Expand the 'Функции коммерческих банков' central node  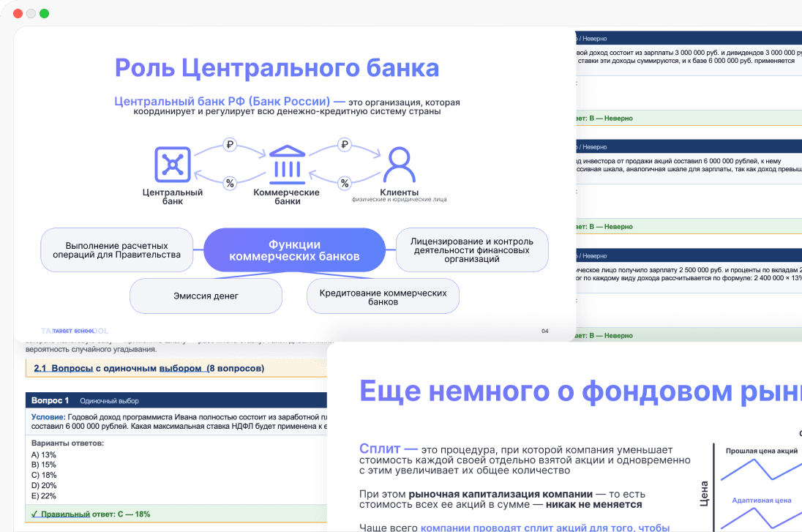click(x=294, y=250)
